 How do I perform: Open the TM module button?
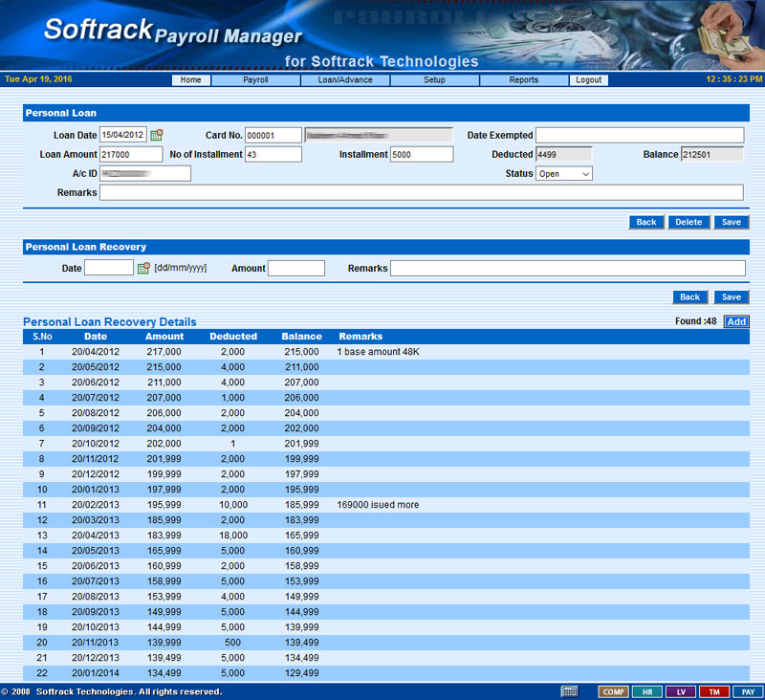(713, 691)
